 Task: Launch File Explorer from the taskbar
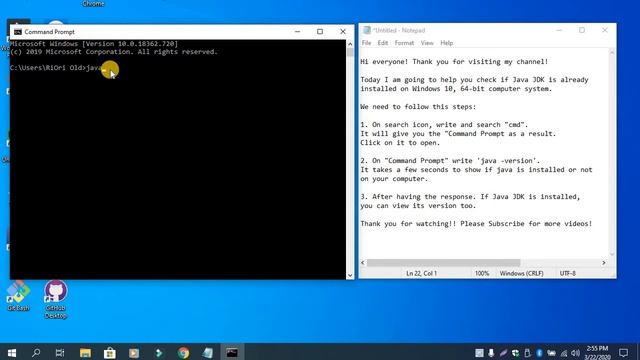coord(85,353)
